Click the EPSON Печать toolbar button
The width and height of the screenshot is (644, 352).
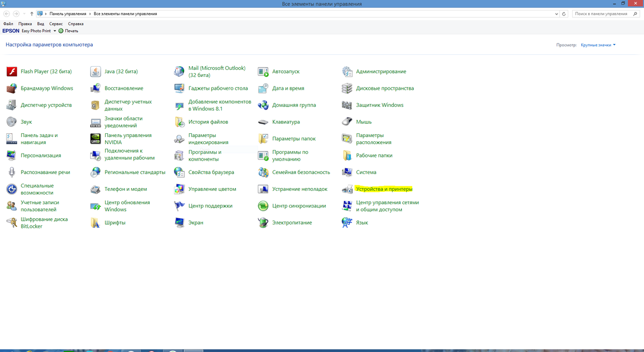click(68, 31)
